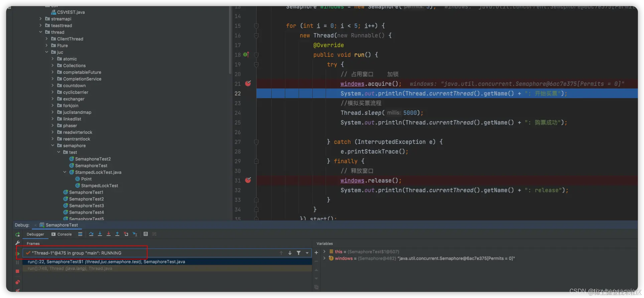Viewport: 644px width, 298px height.
Task: Select the Point class node
Action: point(84,179)
